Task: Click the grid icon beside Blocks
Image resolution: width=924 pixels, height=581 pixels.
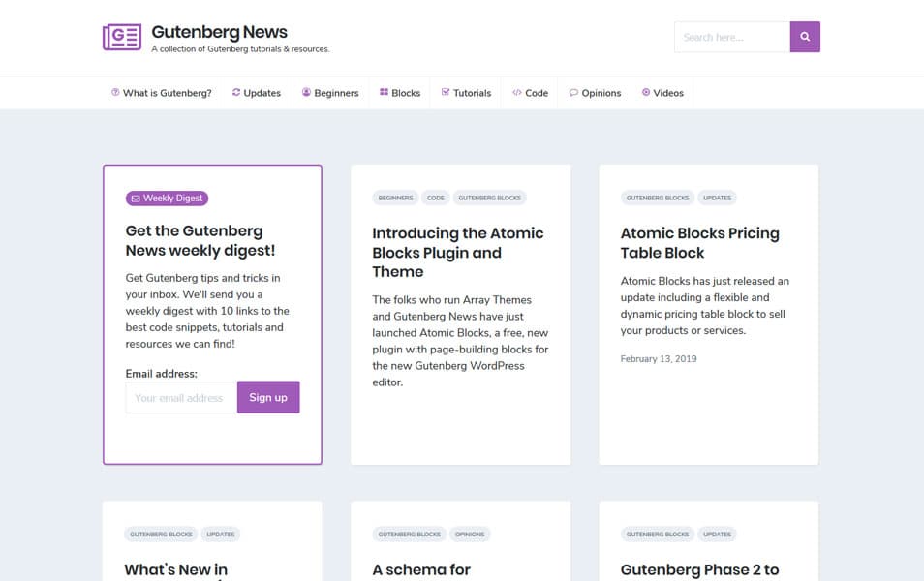Action: (385, 93)
